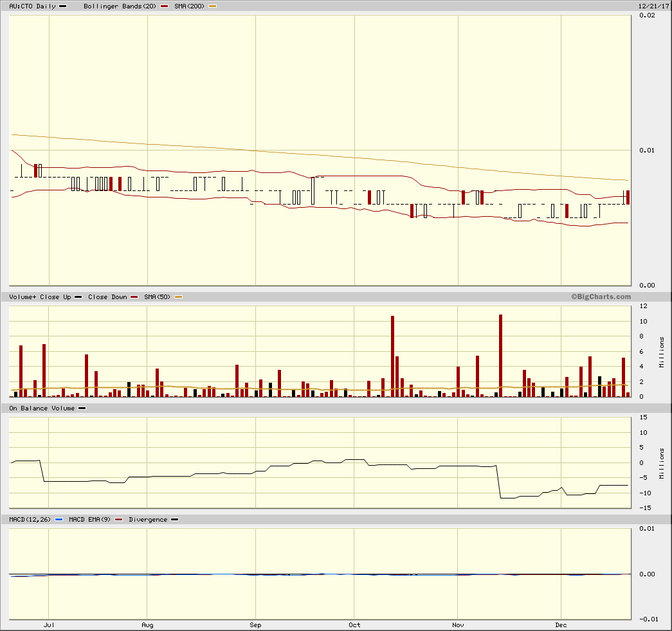Click the orange SMA(50) legend swatch

(178, 297)
